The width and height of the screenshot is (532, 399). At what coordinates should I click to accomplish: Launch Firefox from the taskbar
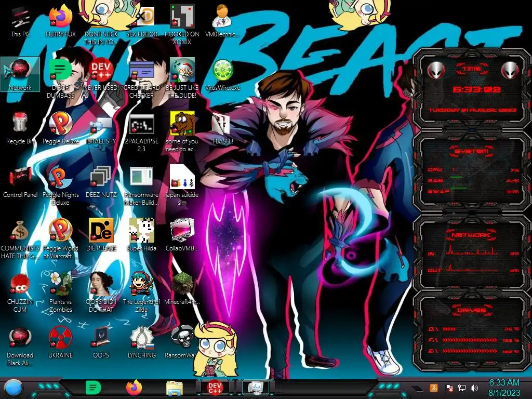(134, 388)
